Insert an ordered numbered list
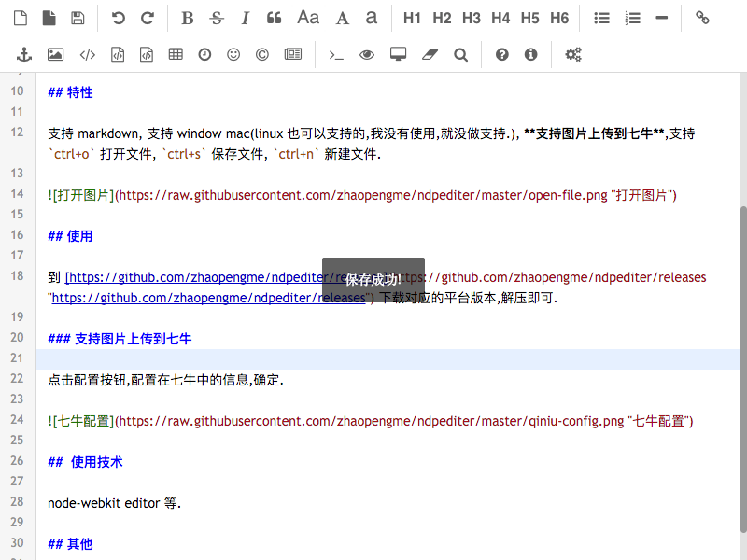 point(633,18)
